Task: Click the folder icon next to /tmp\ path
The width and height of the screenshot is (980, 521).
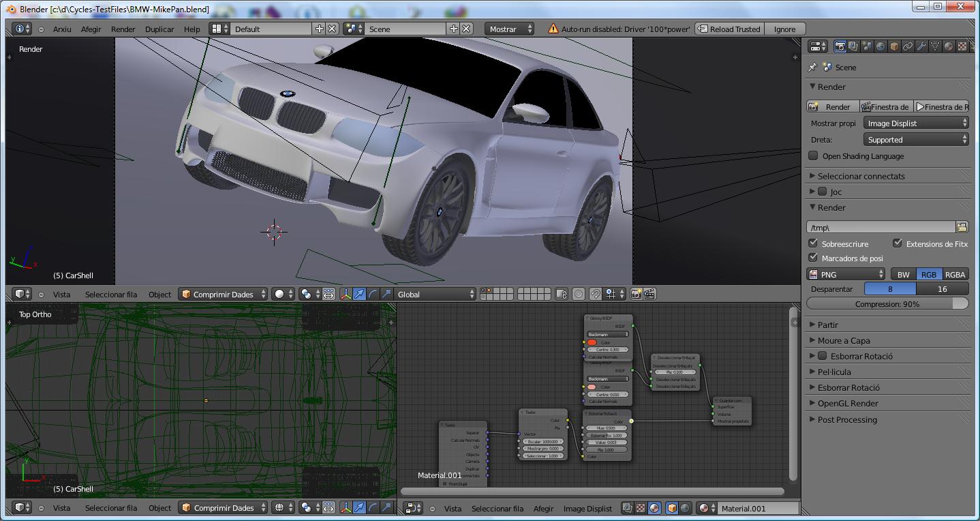Action: click(x=962, y=227)
